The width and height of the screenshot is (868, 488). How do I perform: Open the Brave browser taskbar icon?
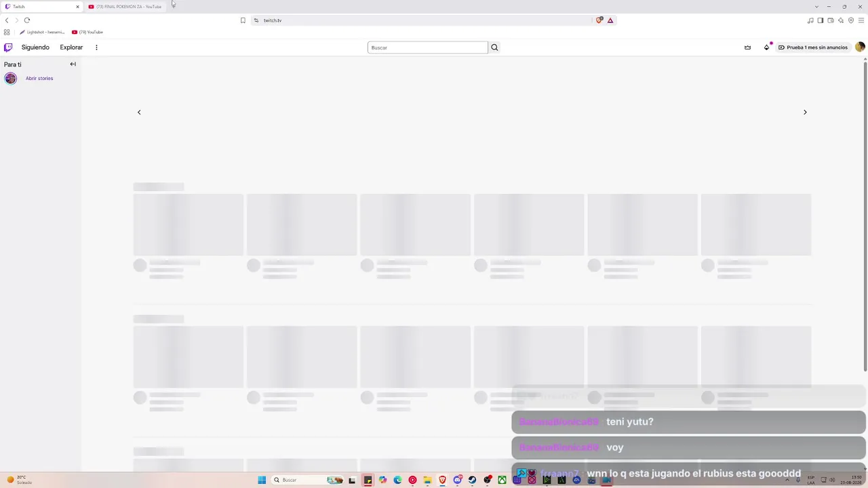(442, 480)
